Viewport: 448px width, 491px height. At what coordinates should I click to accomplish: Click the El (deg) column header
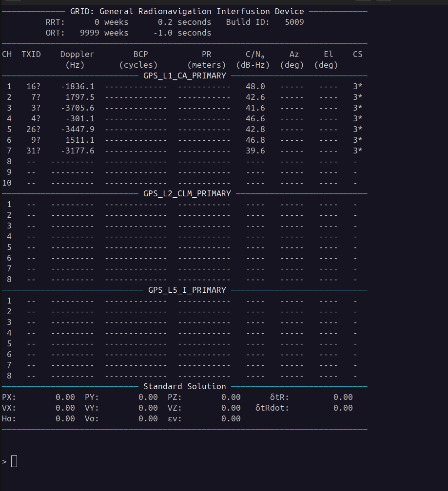326,59
